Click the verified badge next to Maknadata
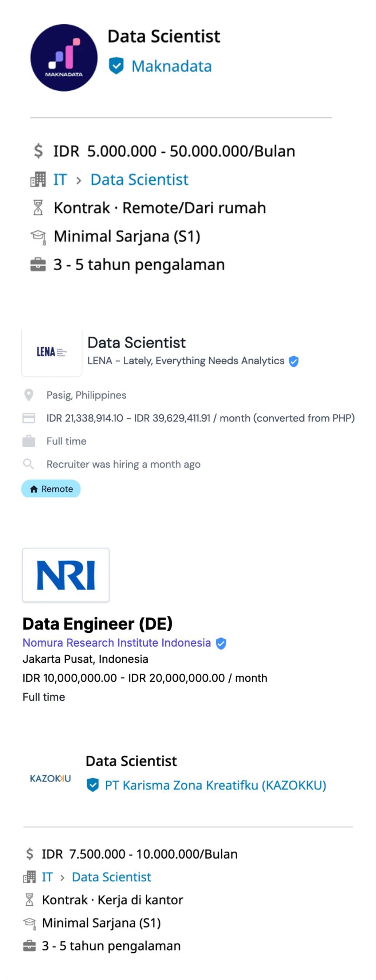The image size is (376, 980). point(116,66)
